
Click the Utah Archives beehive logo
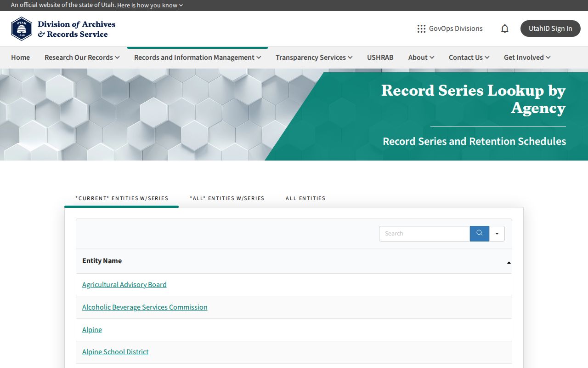point(22,29)
